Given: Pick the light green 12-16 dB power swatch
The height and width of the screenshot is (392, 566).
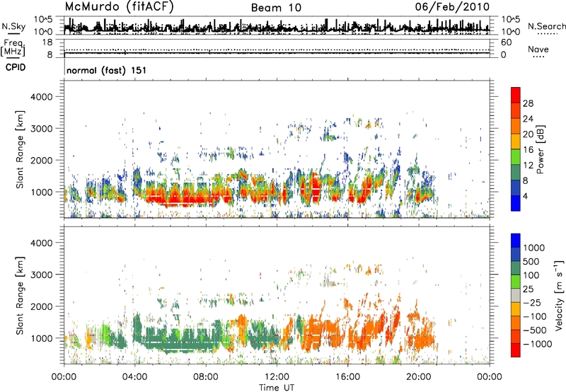Looking at the screenshot, I should (x=516, y=157).
